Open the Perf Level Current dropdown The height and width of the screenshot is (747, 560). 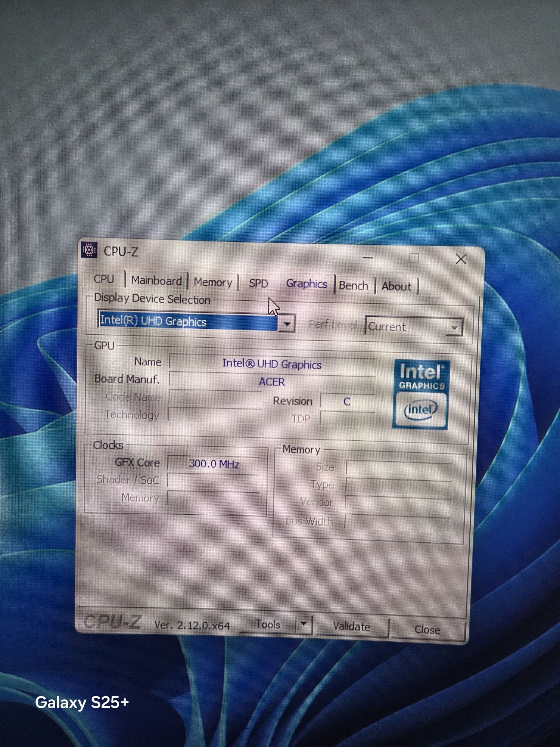[x=414, y=327]
